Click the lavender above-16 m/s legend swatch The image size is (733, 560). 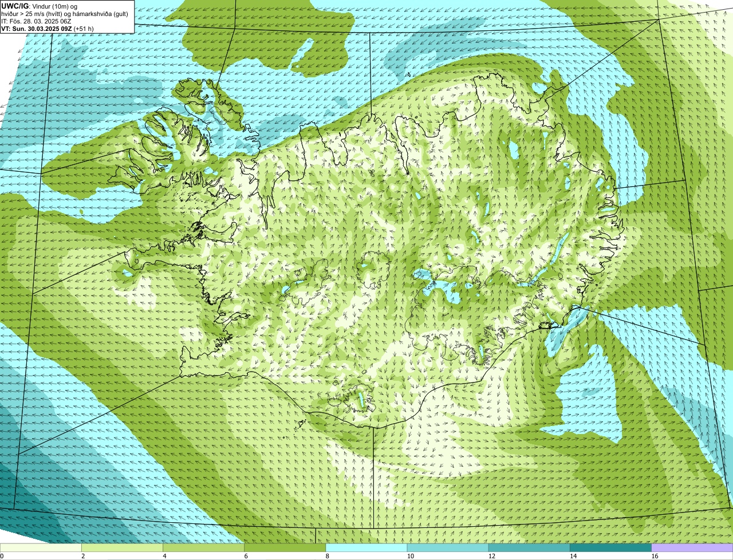(692, 548)
